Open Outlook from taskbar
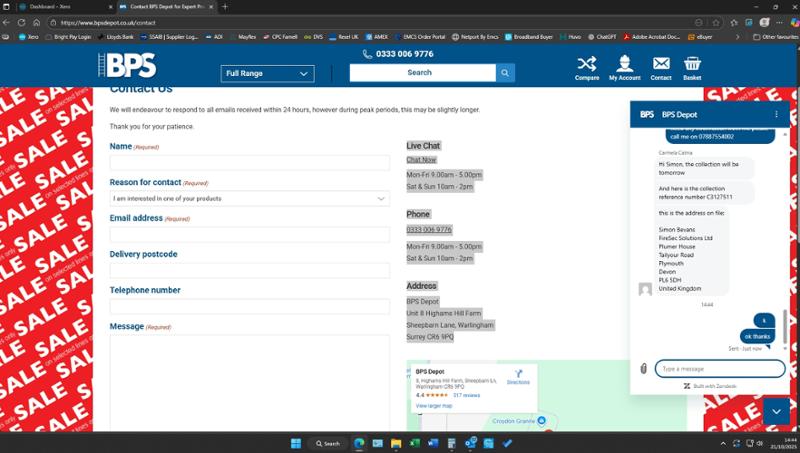This screenshot has width=800, height=453. pos(470,443)
